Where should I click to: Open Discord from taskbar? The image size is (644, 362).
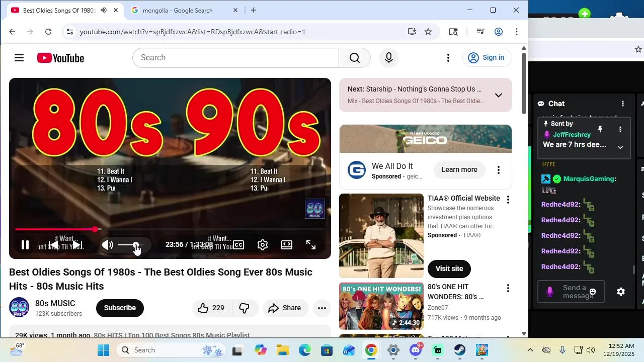(416, 350)
